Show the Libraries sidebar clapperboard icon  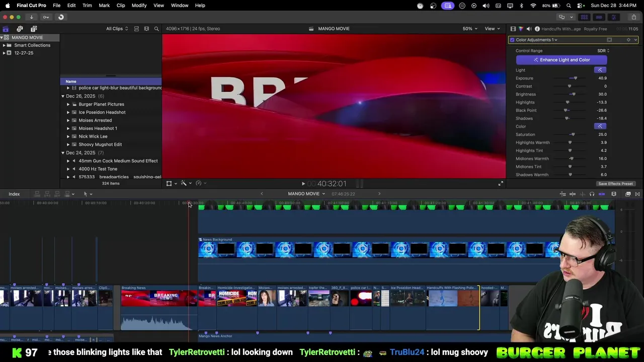6,29
